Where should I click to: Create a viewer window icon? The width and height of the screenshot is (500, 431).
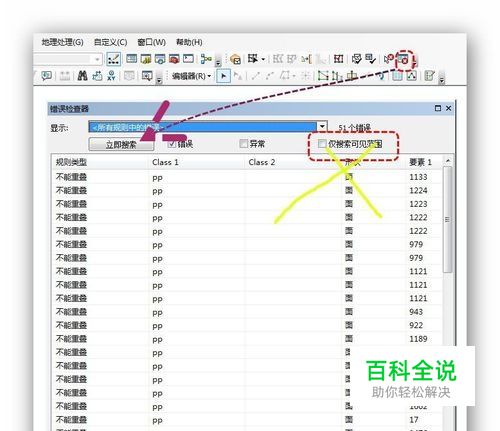(x=147, y=76)
